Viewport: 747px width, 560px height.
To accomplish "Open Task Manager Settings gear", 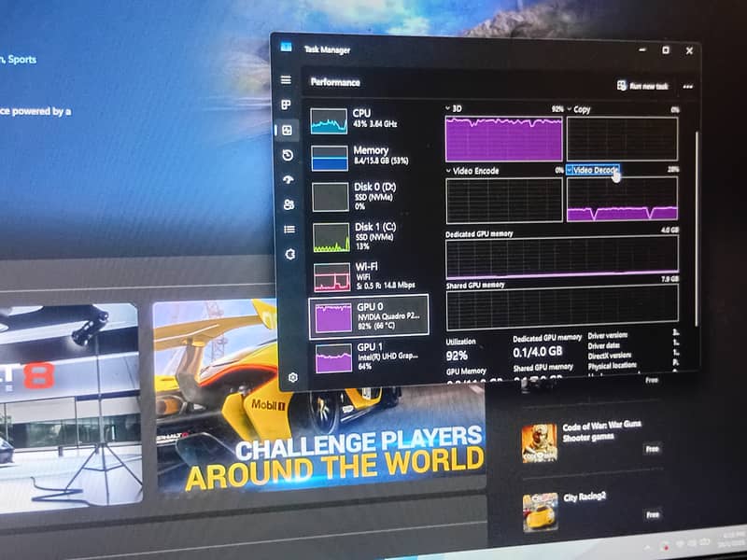I will (293, 378).
